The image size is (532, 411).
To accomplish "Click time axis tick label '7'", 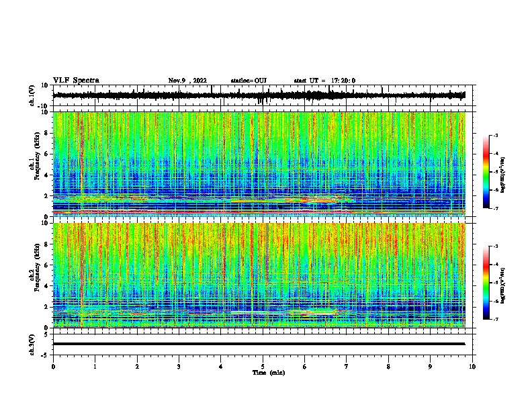I will (347, 367).
